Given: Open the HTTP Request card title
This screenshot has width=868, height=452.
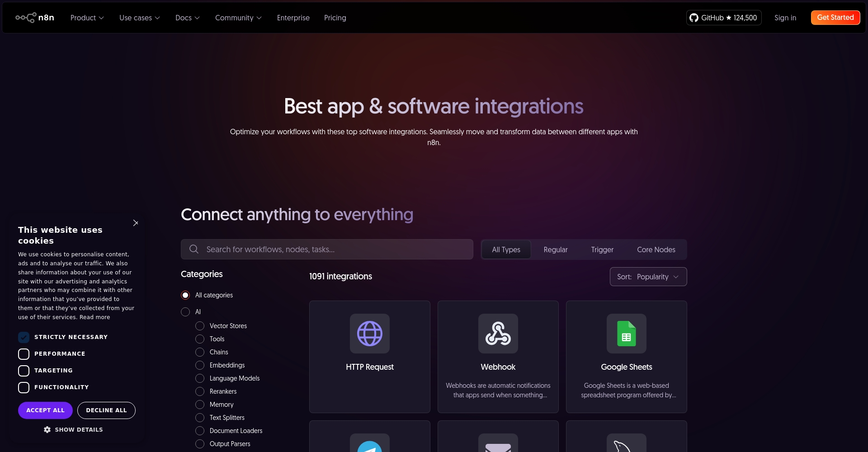Looking at the screenshot, I should tap(370, 367).
